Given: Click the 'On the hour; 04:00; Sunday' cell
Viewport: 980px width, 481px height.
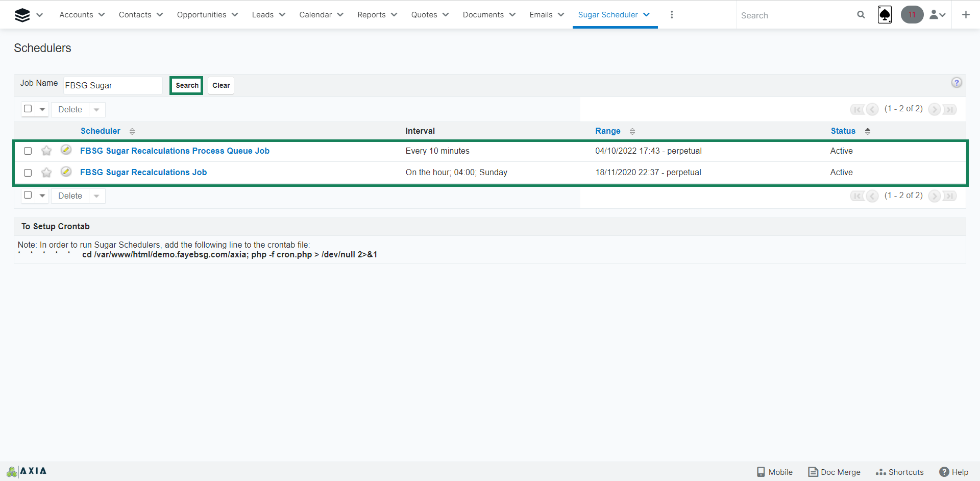Looking at the screenshot, I should [x=456, y=173].
